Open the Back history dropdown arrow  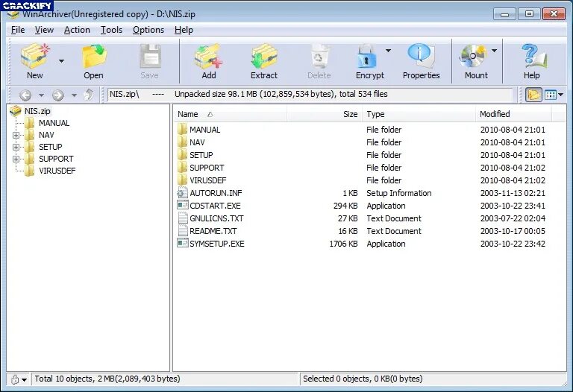pyautogui.click(x=41, y=95)
